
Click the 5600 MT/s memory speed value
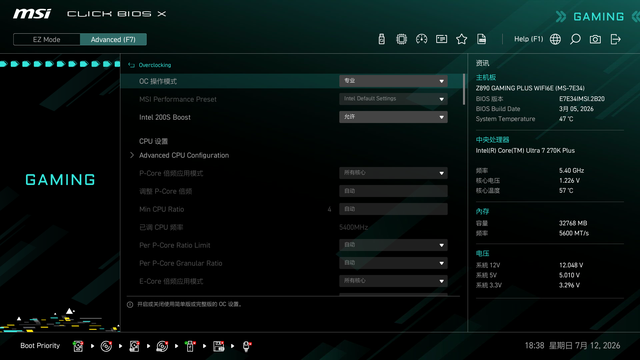574,233
